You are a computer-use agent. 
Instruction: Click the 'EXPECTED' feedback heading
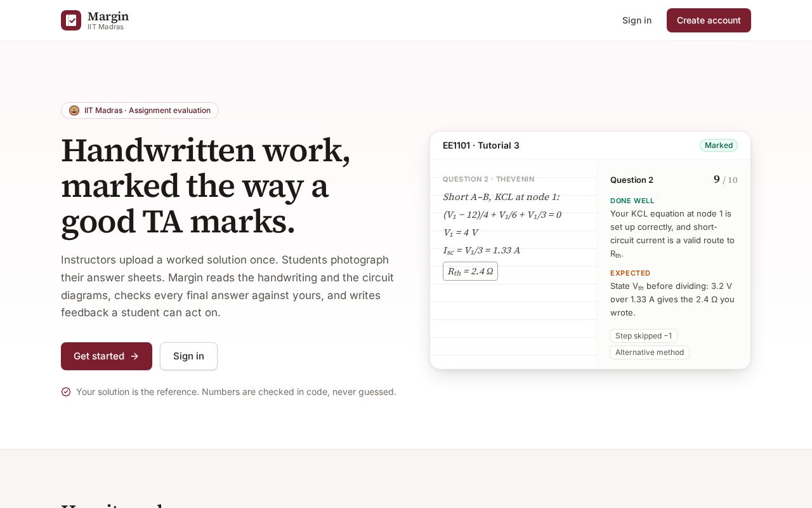pyautogui.click(x=631, y=273)
